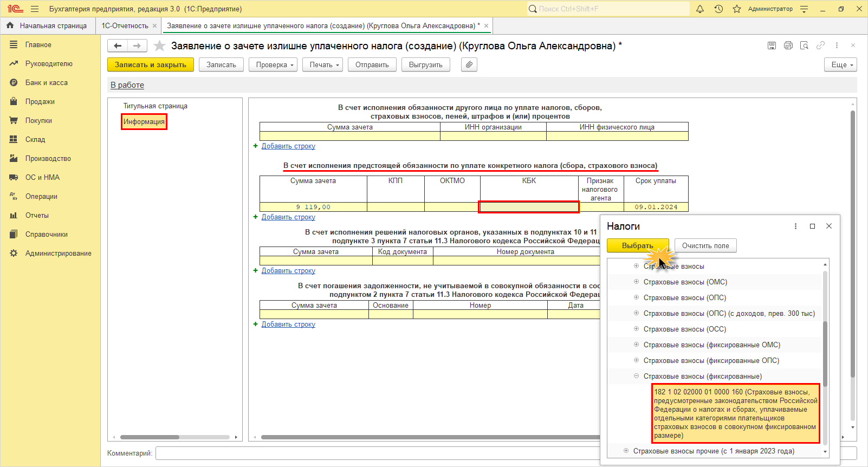This screenshot has height=467, width=868.
Task: Close the Налоги window
Action: pyautogui.click(x=829, y=226)
